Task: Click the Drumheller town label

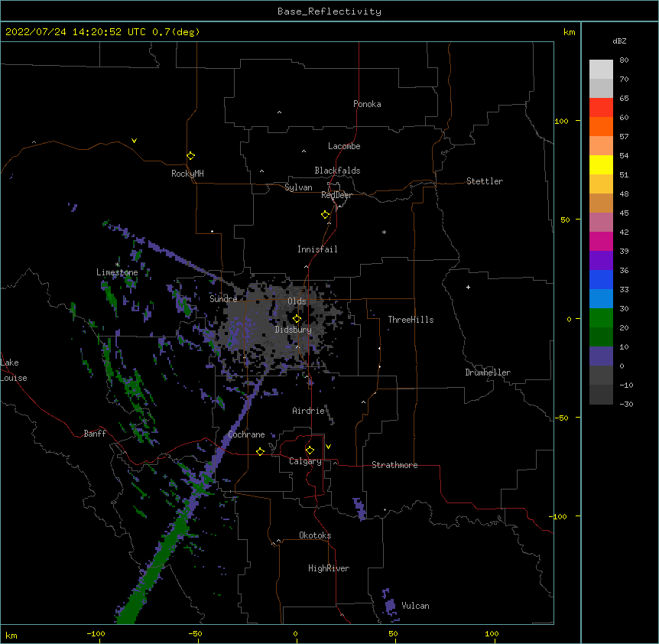Action: tap(488, 372)
